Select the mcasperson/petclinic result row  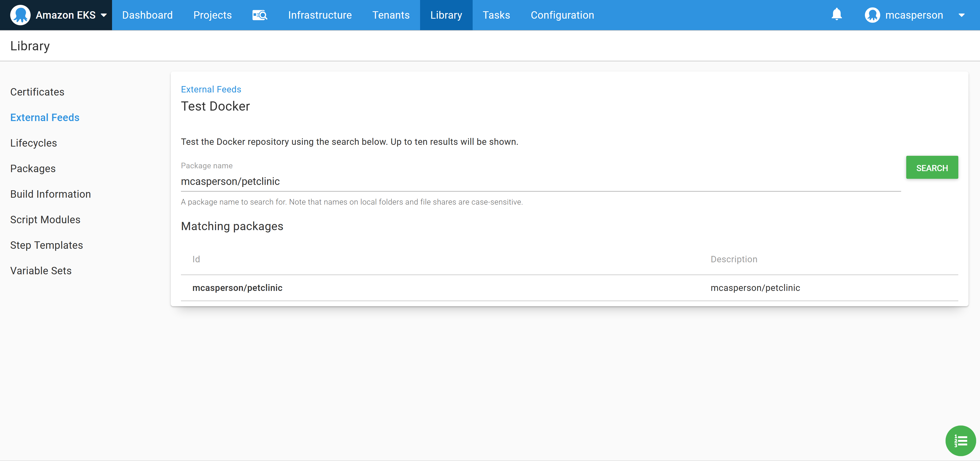pyautogui.click(x=238, y=288)
